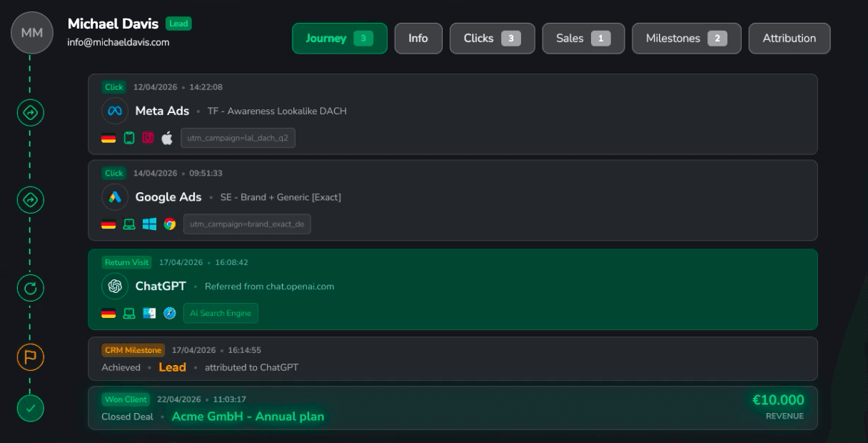Click the green Lead badge by the name
868x443 pixels.
tap(178, 24)
